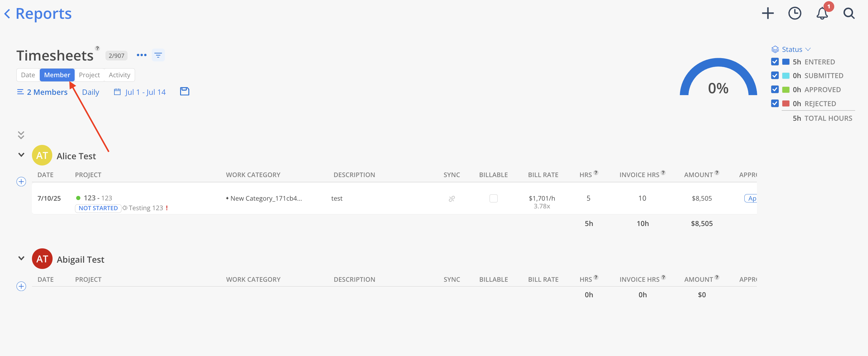Go back to Reports
The height and width of the screenshot is (356, 868).
coord(38,14)
